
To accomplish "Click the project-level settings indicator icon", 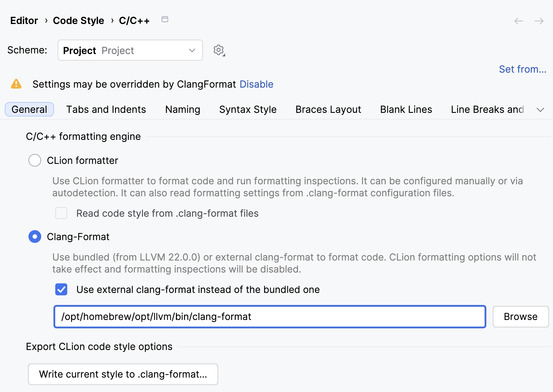I will pyautogui.click(x=165, y=20).
